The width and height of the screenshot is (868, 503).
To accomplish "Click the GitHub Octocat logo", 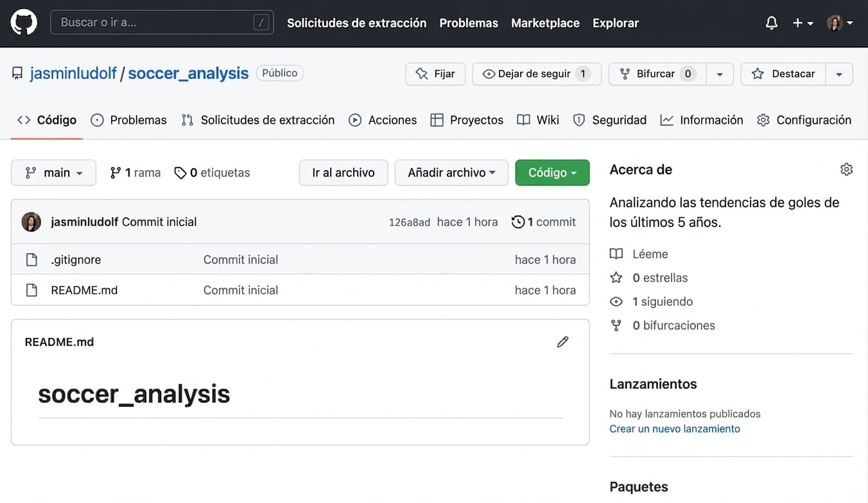I will 24,22.
